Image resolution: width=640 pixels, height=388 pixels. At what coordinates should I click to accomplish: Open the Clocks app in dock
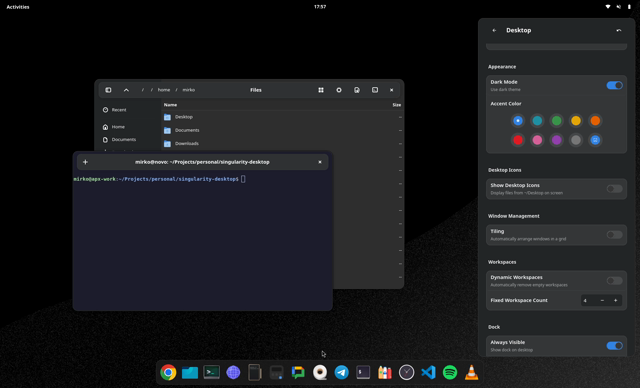click(x=407, y=372)
